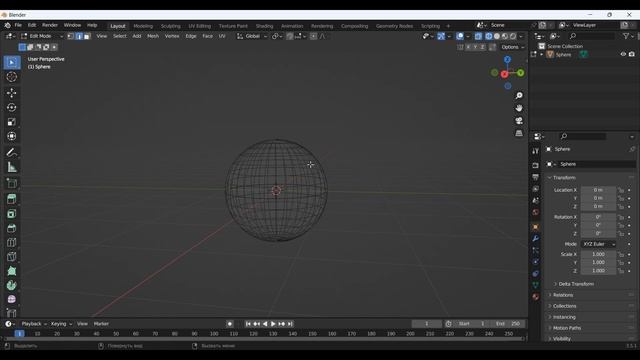Select the Transform tool
Screen dimensions: 640x360
coord(12,136)
